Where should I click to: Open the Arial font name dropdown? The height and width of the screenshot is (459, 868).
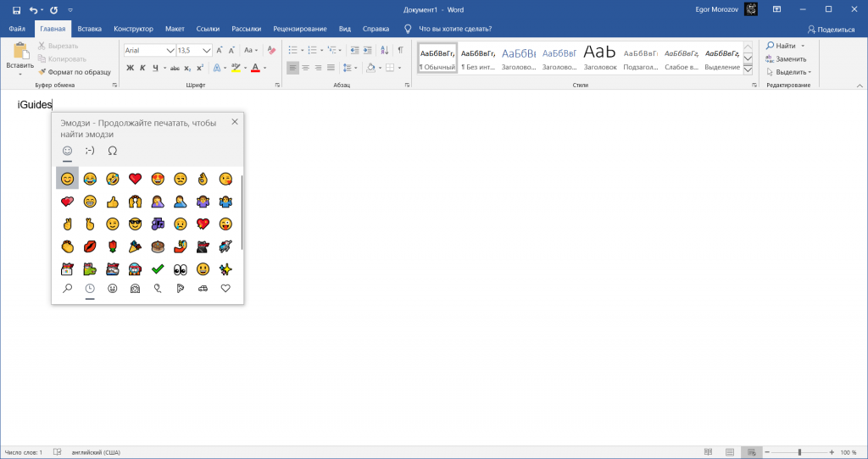[x=170, y=50]
